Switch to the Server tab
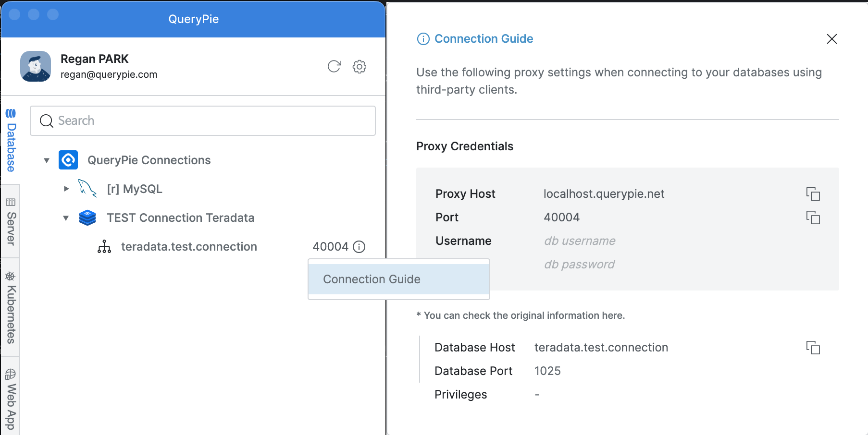Image resolution: width=868 pixels, height=435 pixels. pyautogui.click(x=11, y=222)
